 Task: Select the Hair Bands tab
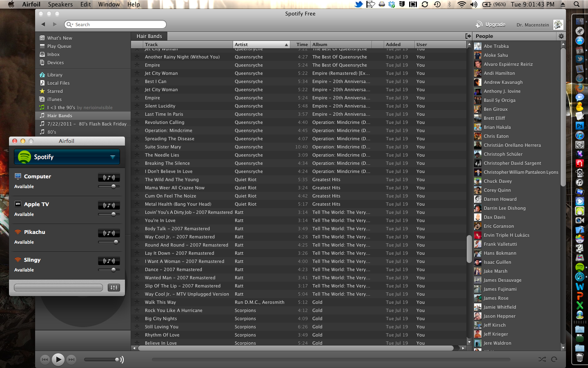[x=149, y=36]
